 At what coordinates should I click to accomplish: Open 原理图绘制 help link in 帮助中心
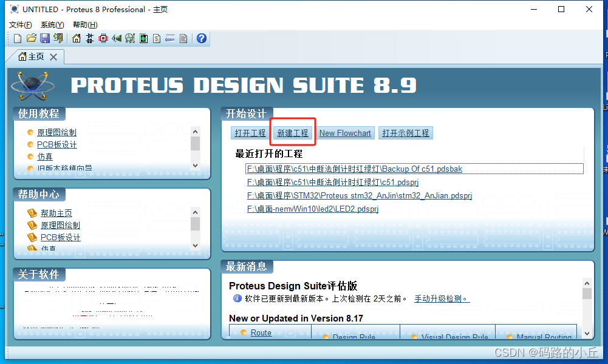point(60,225)
